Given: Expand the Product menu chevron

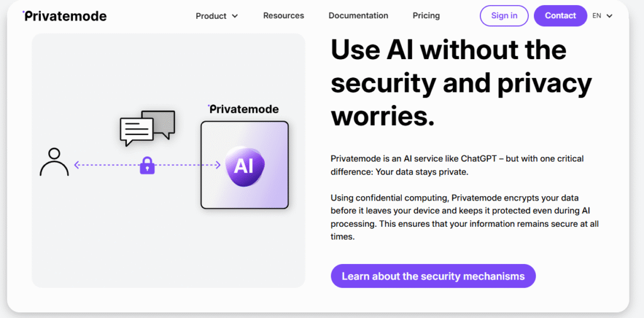Looking at the screenshot, I should pyautogui.click(x=235, y=16).
